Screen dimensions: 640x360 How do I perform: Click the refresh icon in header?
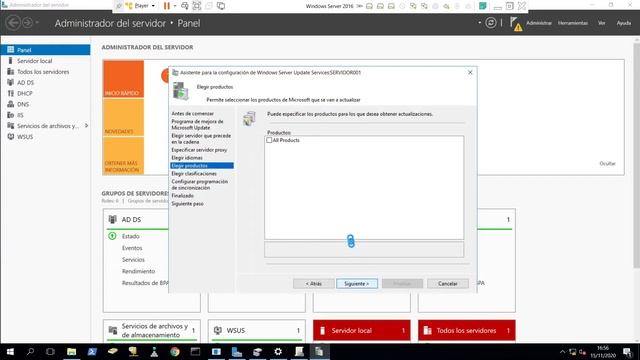pos(491,23)
